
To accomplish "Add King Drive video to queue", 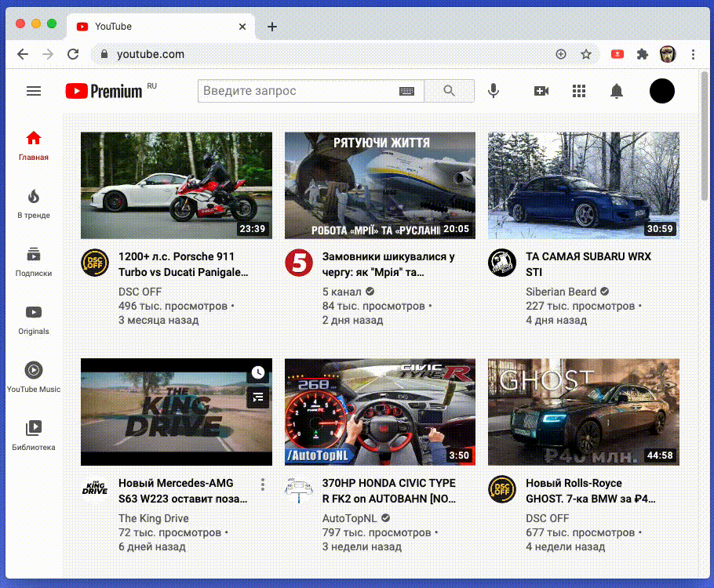I will [x=258, y=397].
